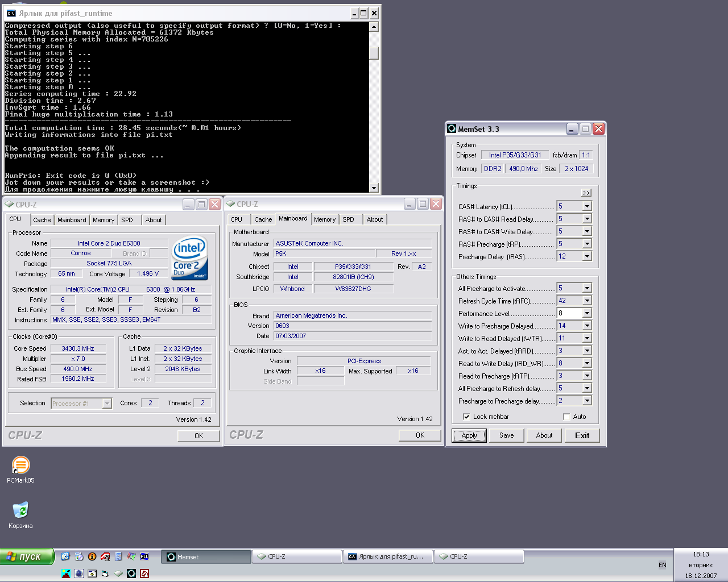The width and height of the screenshot is (728, 582).
Task: Click the Core Speed value 3430.3 MHz
Action: 78,348
